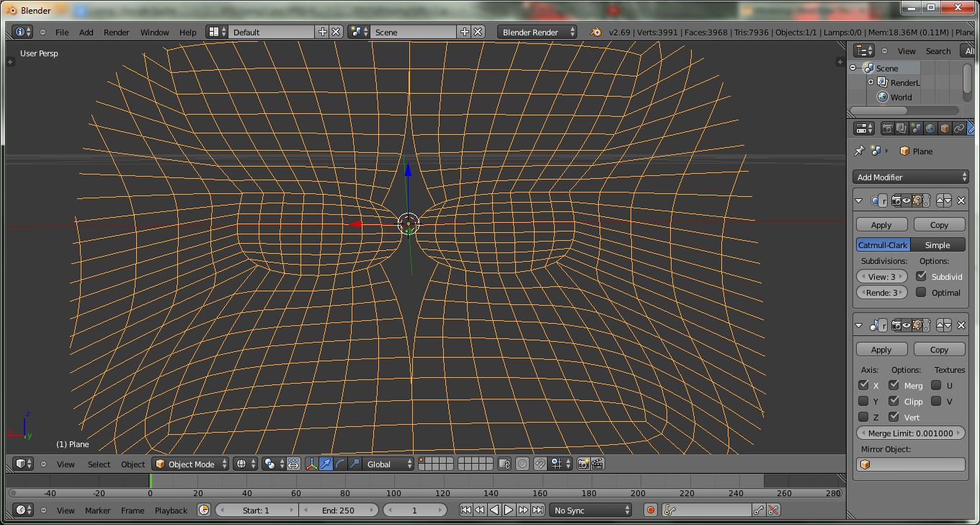This screenshot has width=980, height=525.
Task: Open the No Sync playback dropdown
Action: point(591,511)
